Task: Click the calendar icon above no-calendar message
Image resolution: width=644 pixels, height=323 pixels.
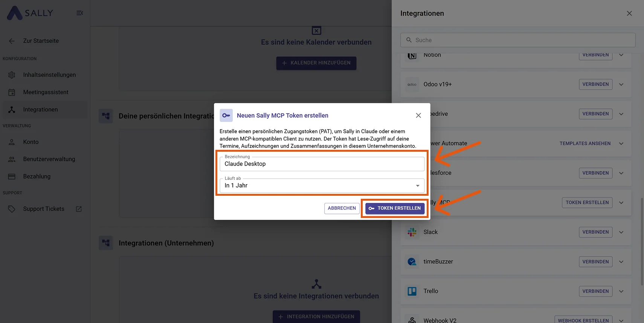Action: [316, 30]
